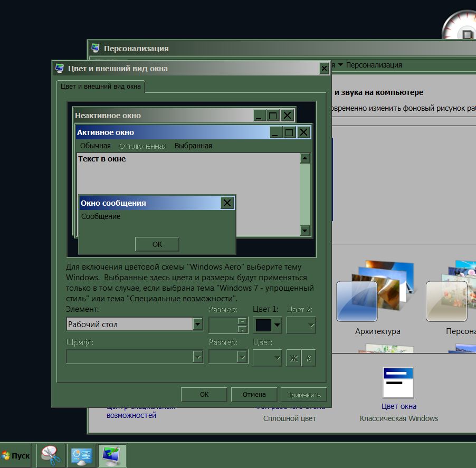Click the element Размер stepper down arrow

[242, 329]
